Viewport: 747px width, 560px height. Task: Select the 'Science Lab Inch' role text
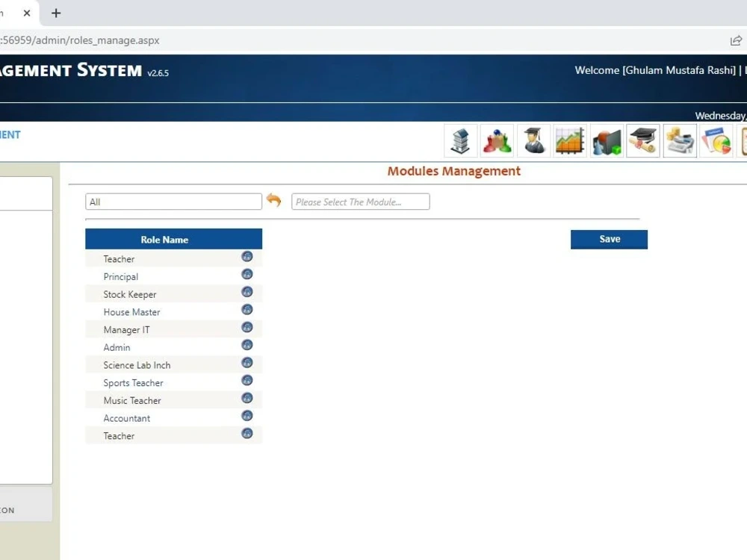point(137,365)
